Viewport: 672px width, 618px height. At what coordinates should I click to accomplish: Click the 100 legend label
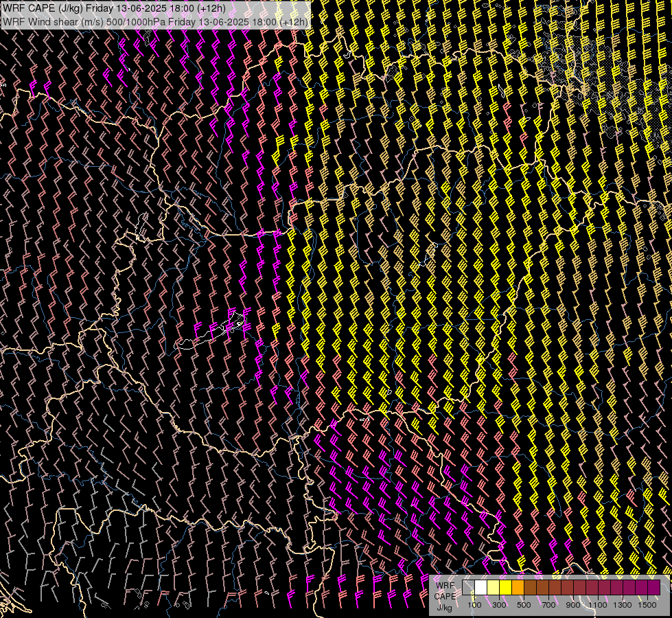[474, 605]
